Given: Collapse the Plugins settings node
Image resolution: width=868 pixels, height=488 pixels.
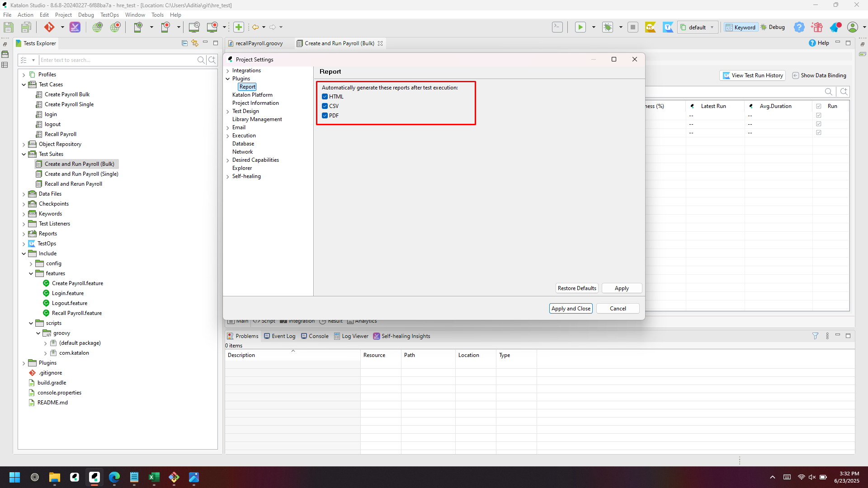Looking at the screenshot, I should tap(228, 79).
